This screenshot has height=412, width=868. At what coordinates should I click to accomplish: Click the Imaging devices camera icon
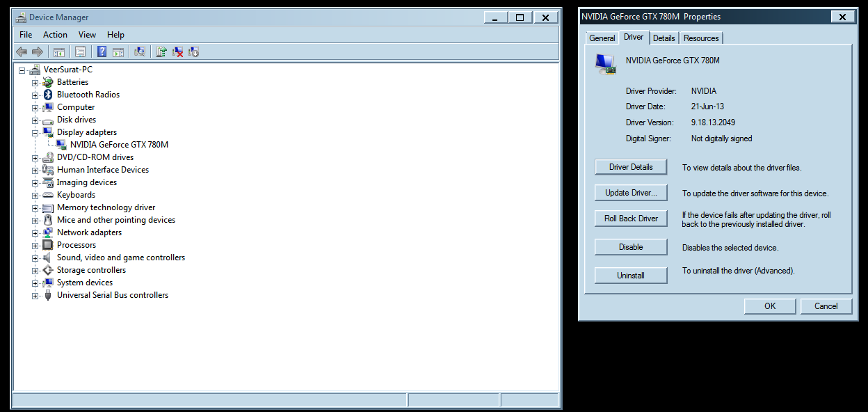pos(48,182)
